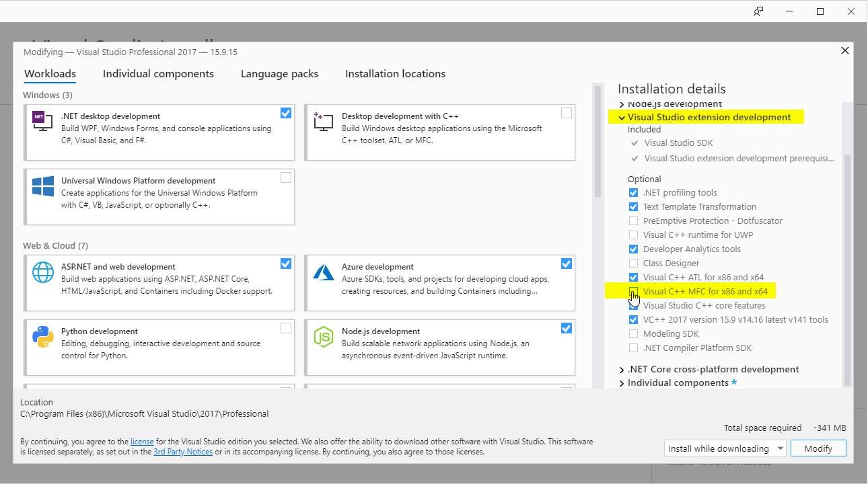
Task: Click the Universal Windows Platform logo icon
Action: (x=42, y=186)
